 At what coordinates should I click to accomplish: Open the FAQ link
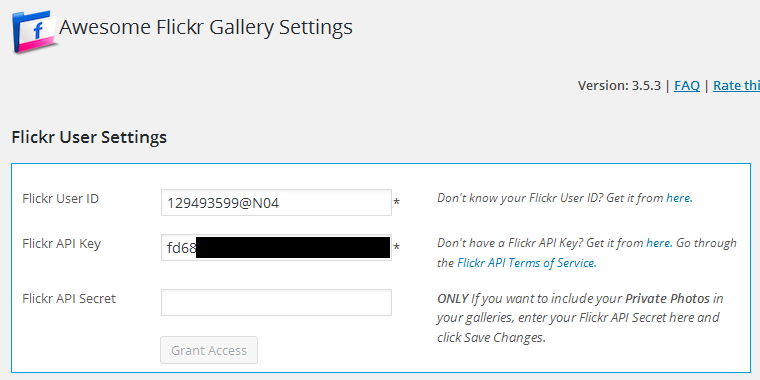687,86
